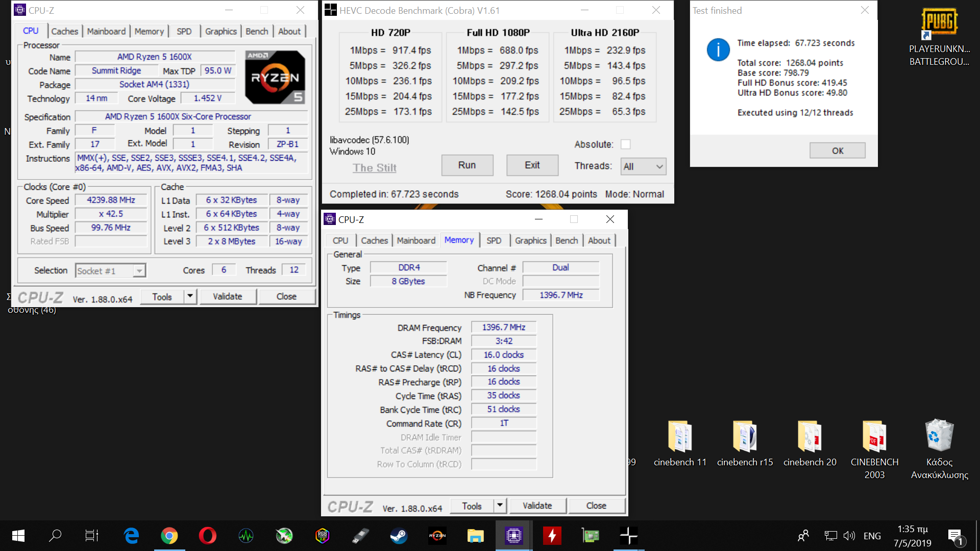Open the Windows Start menu
This screenshot has width=980, height=551.
[18, 536]
